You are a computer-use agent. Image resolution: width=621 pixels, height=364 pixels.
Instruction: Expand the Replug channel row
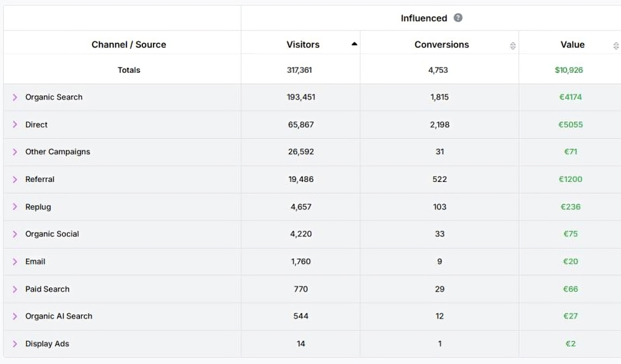click(x=15, y=207)
